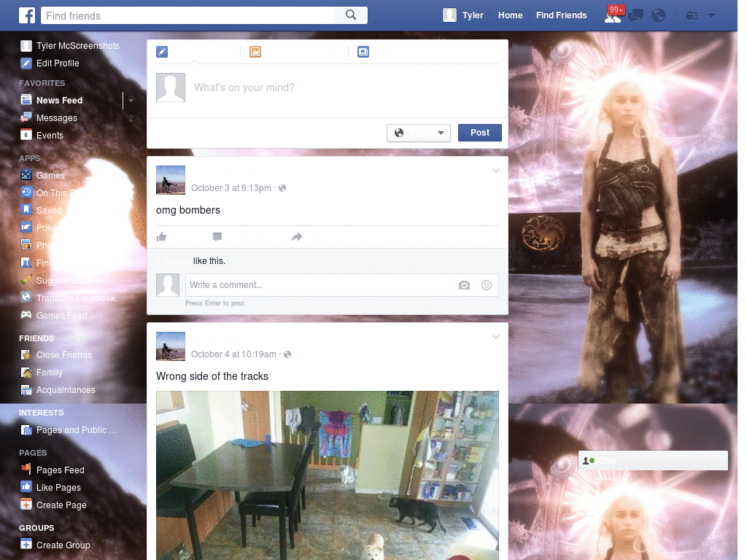The height and width of the screenshot is (560, 747).
Task: Expand the account menu arrow in top bar
Action: (711, 16)
